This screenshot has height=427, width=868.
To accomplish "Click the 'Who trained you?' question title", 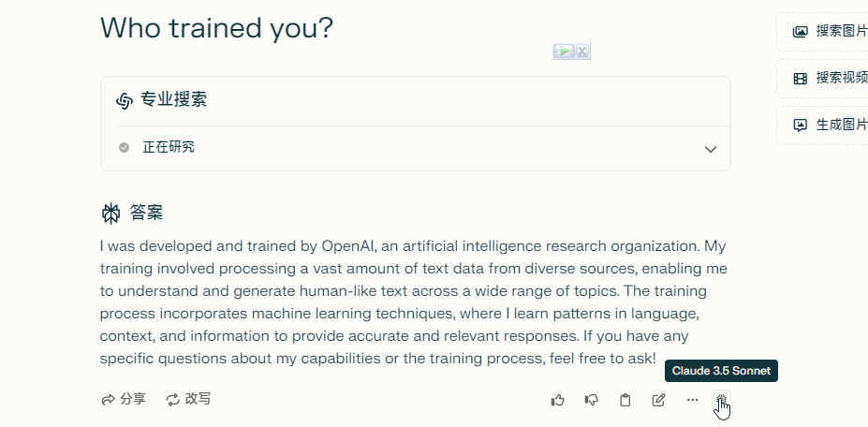I will point(216,28).
